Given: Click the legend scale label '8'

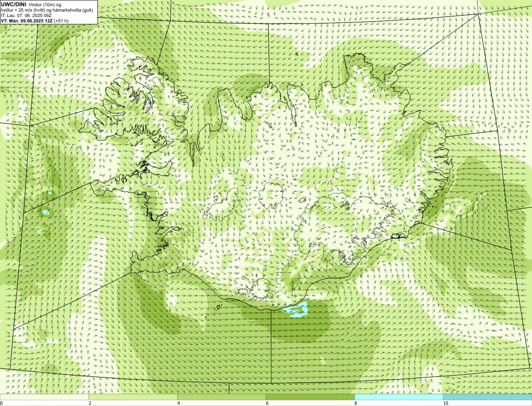Looking at the screenshot, I should point(356,403).
